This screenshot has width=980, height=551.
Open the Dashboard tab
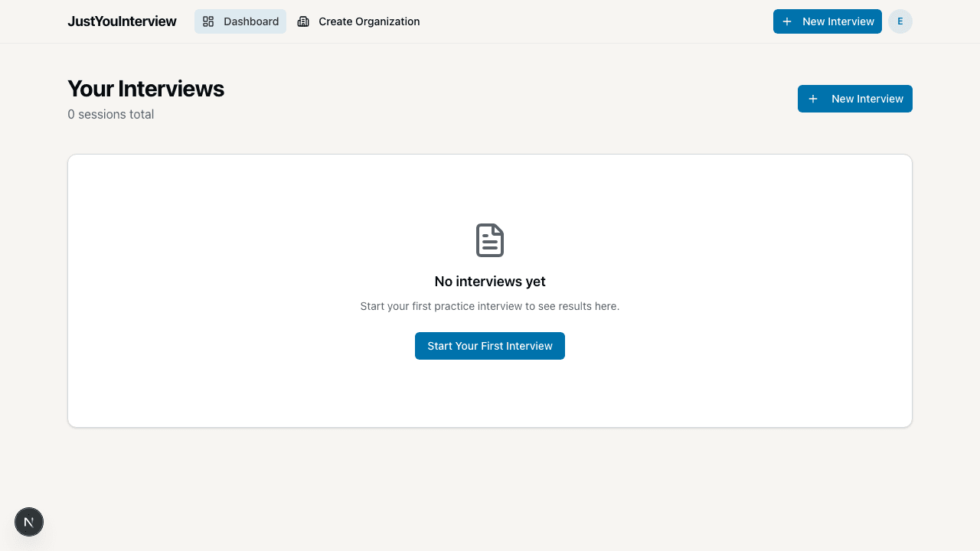click(240, 21)
